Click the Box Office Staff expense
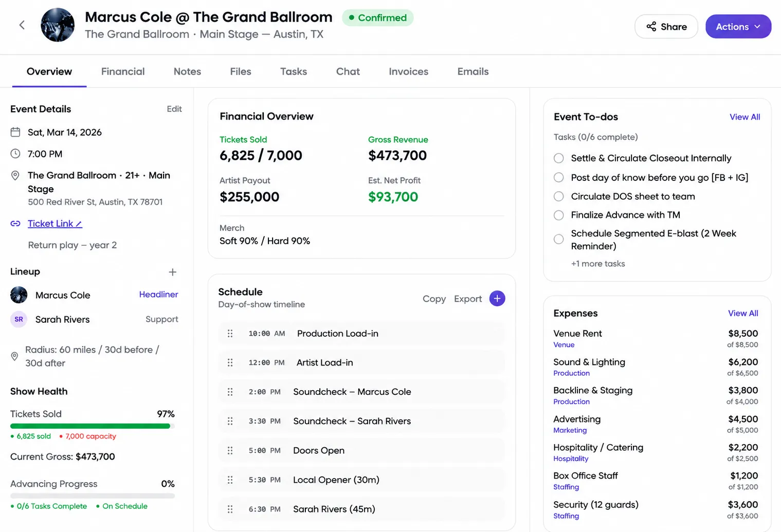This screenshot has width=781, height=532. pos(656,481)
